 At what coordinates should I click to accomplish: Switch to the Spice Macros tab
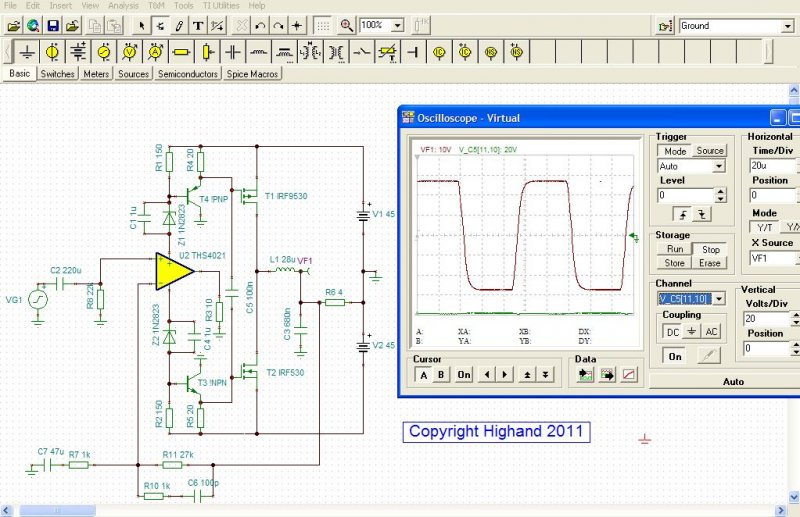(x=253, y=74)
